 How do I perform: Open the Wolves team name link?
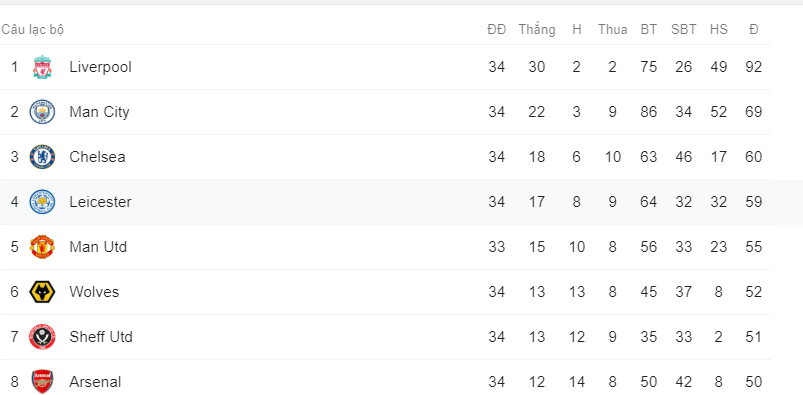[x=94, y=292]
